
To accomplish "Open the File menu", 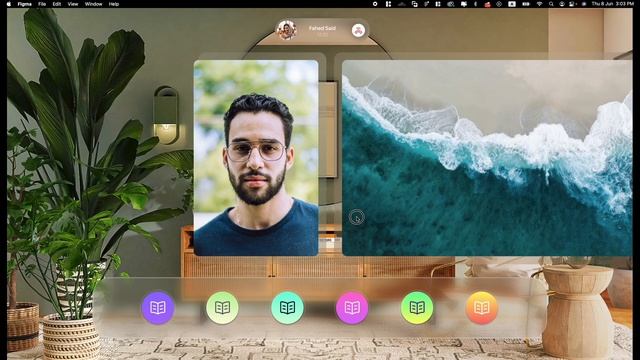I will pyautogui.click(x=42, y=4).
